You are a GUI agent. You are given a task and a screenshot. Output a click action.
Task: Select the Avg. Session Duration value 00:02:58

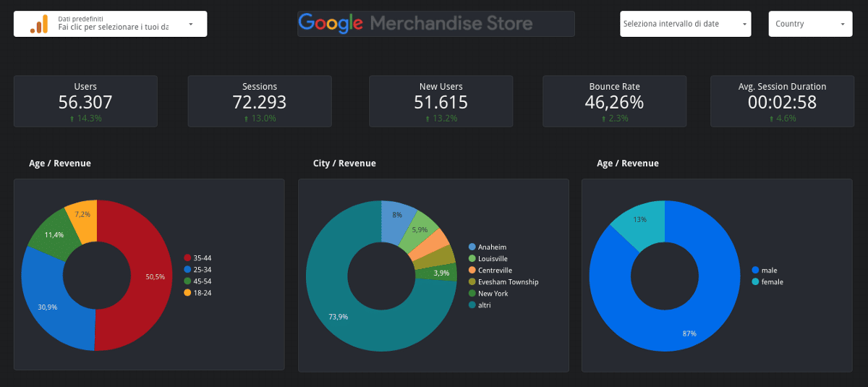tap(782, 103)
